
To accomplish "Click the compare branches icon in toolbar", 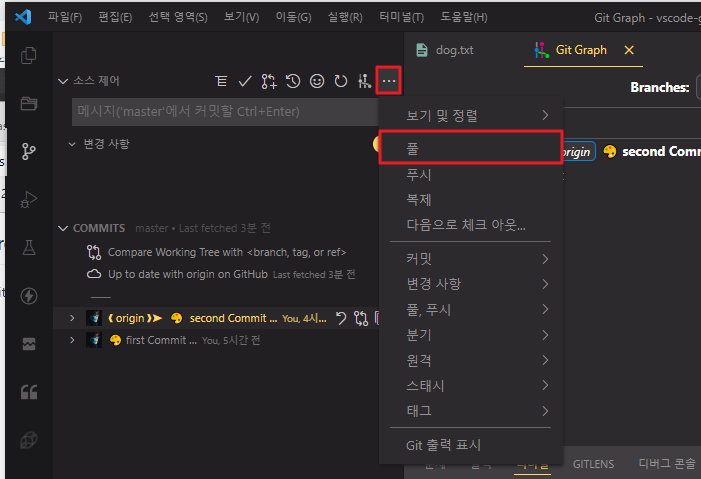I will click(269, 81).
